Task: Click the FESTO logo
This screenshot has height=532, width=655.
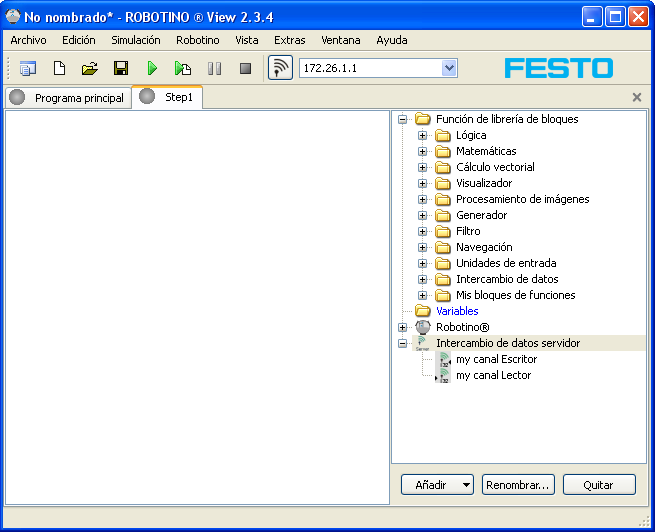Action: 559,68
